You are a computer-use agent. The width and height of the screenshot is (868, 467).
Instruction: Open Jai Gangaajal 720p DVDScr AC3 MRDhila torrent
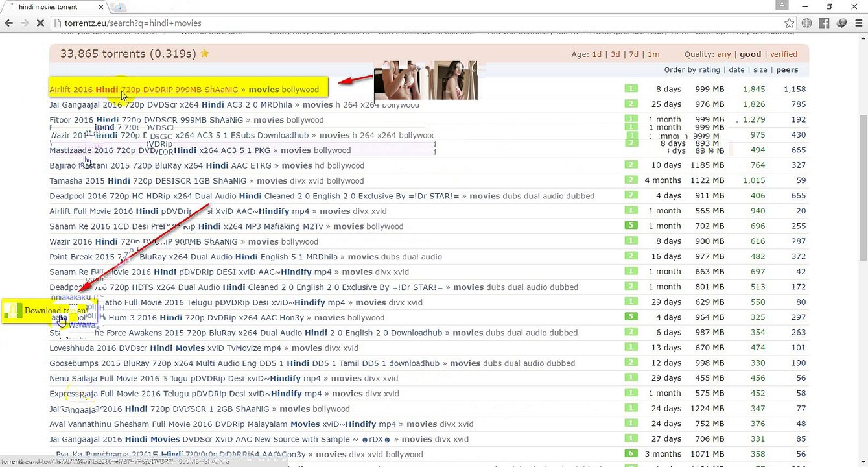coord(171,104)
